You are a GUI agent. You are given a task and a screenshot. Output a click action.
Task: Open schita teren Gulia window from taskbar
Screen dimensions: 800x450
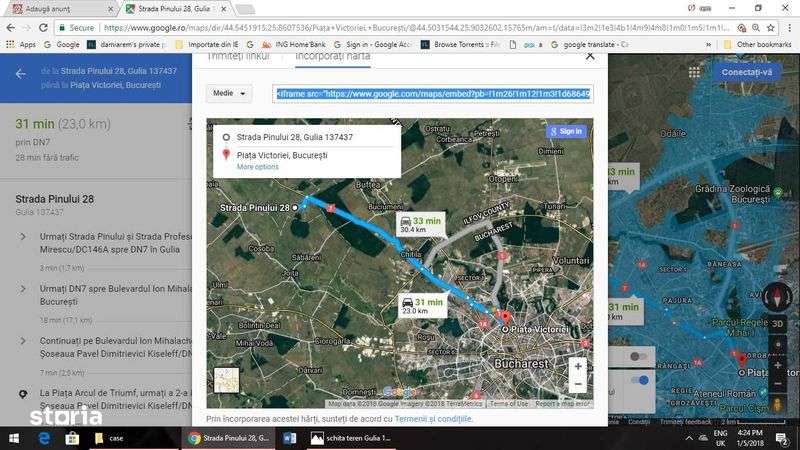point(351,438)
